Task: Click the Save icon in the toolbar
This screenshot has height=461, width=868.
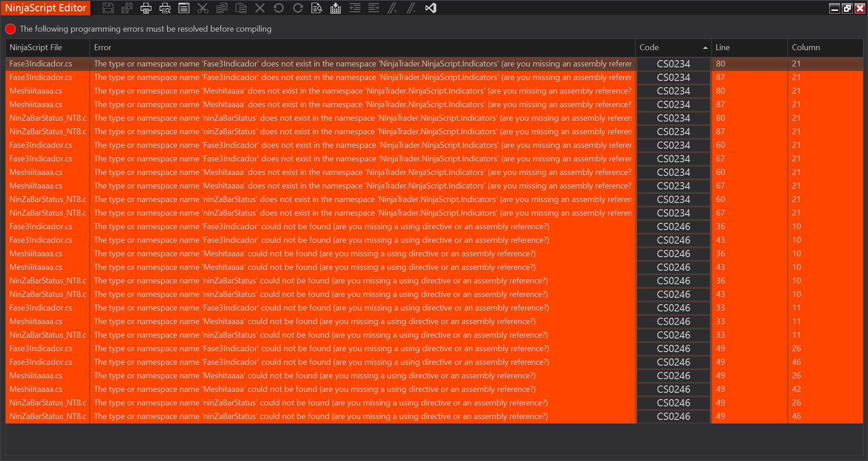Action: [108, 8]
